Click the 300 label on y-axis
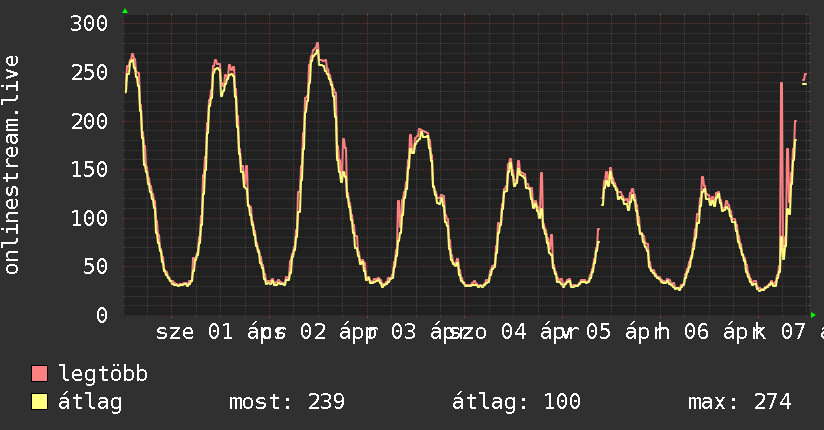Image resolution: width=824 pixels, height=430 pixels. (x=89, y=24)
